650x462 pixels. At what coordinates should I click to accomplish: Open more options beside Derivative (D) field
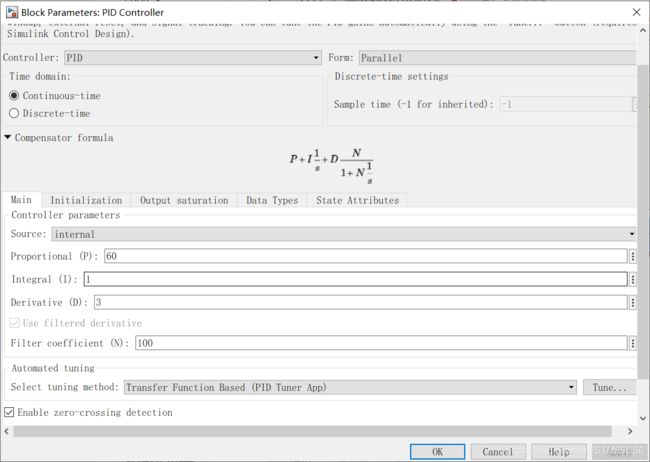(633, 302)
